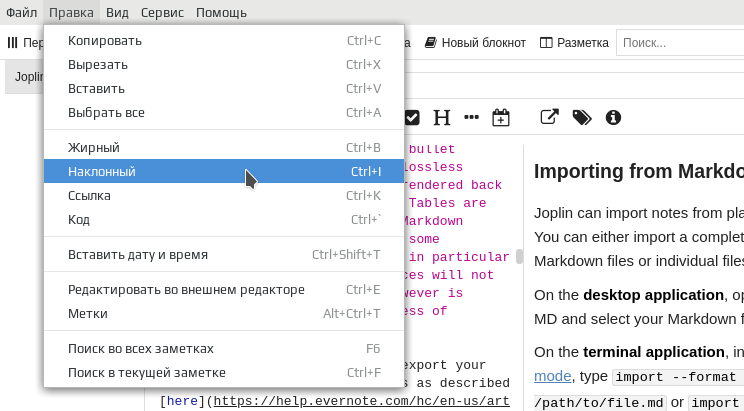Insert heading with the H icon

442,117
